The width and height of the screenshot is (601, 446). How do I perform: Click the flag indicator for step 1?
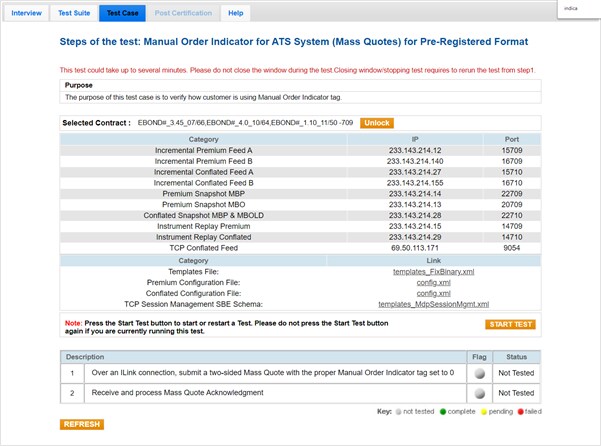480,373
